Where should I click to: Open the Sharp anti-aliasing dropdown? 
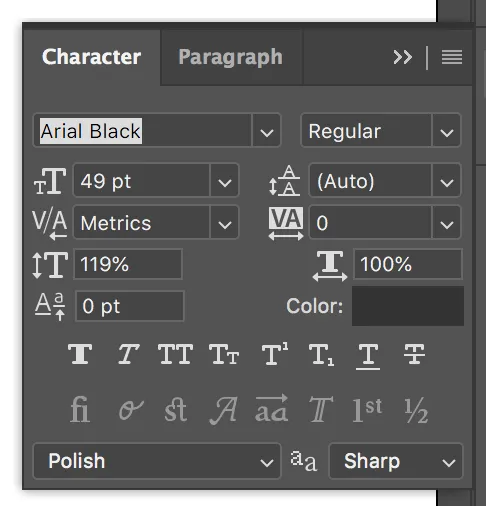click(x=396, y=461)
